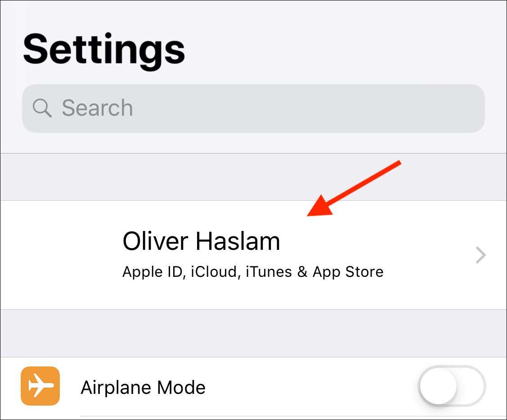The width and height of the screenshot is (507, 420).
Task: Select the Airplane Mode label
Action: 143,388
